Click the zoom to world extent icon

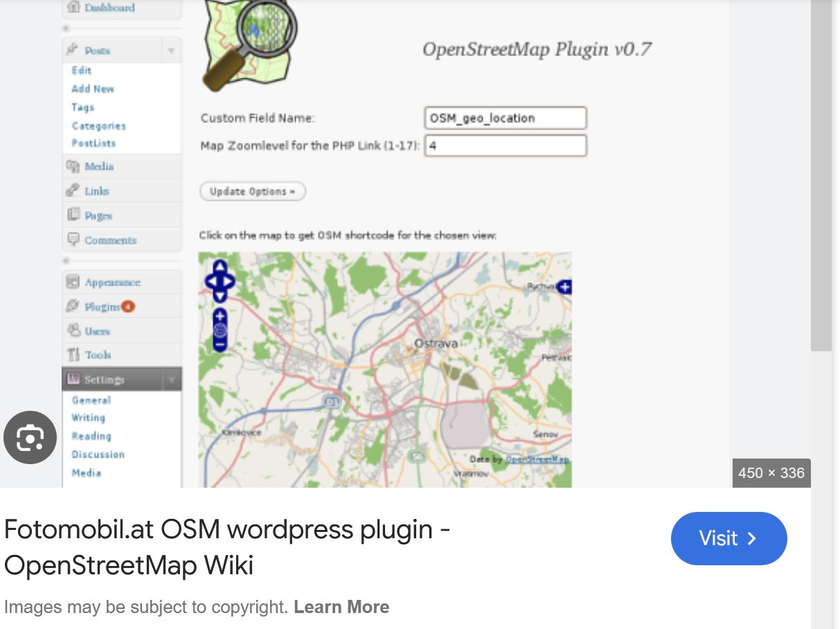pyautogui.click(x=220, y=330)
